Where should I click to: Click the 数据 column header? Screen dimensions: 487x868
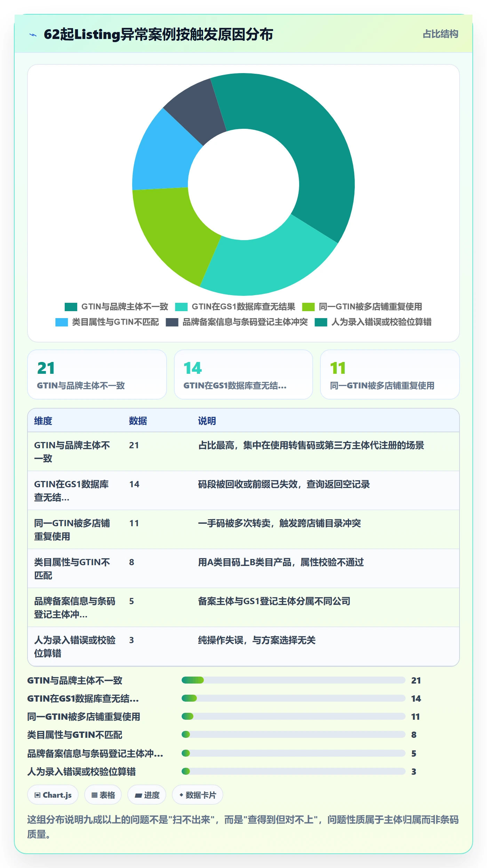pos(138,421)
